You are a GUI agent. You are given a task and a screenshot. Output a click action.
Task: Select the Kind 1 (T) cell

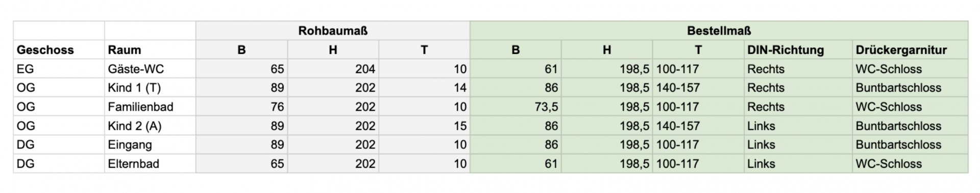(x=150, y=88)
